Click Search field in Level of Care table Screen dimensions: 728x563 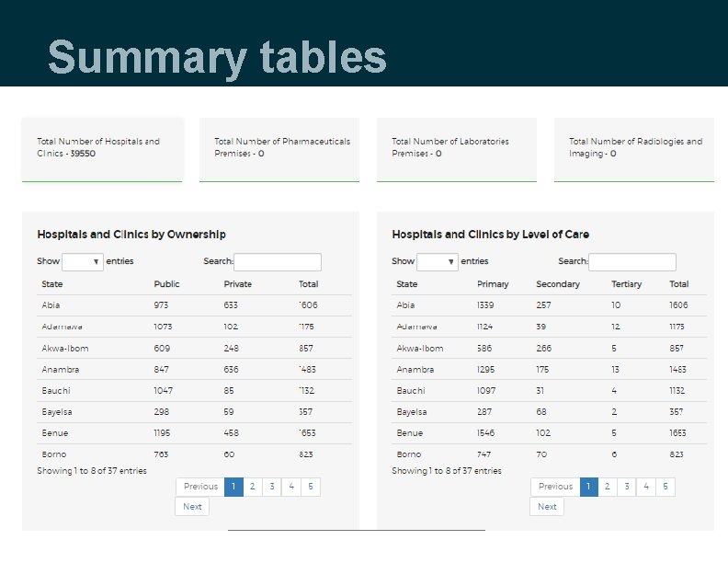point(632,262)
